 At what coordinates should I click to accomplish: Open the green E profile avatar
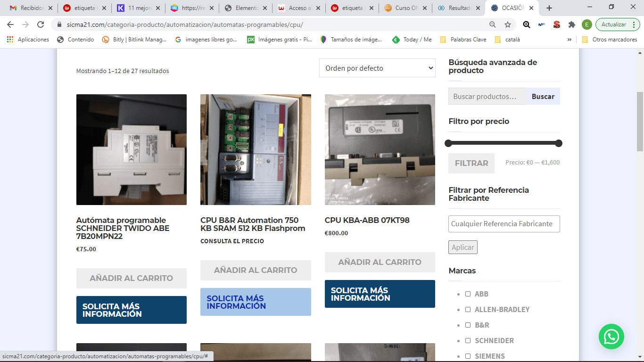click(586, 25)
